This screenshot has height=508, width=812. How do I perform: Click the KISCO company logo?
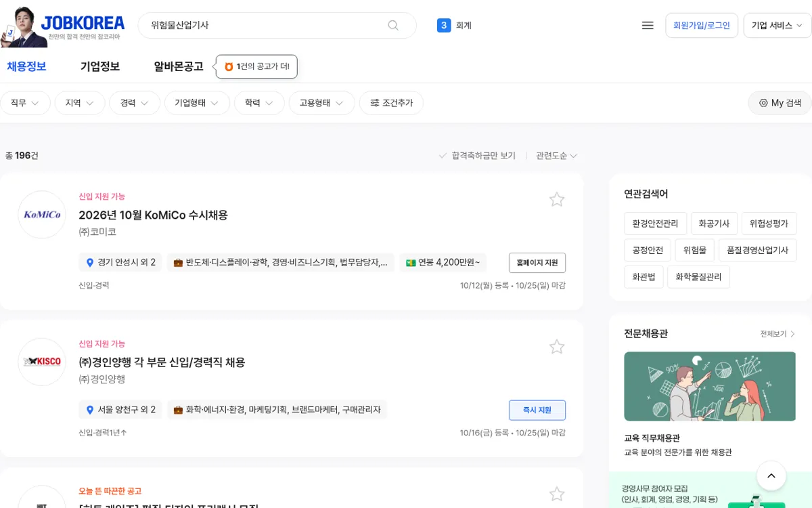42,362
